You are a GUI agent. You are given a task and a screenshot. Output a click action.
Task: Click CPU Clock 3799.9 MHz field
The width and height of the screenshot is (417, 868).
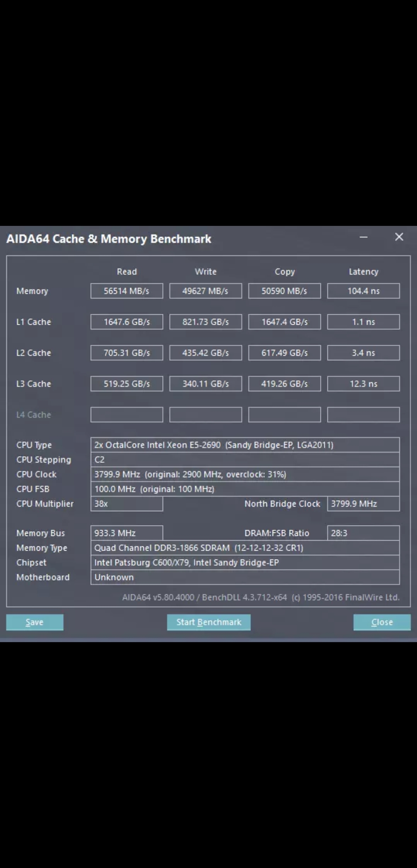coord(245,474)
